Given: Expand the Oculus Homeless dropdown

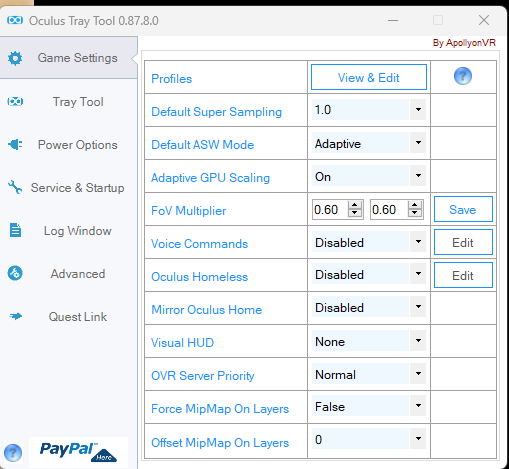Looking at the screenshot, I should tap(418, 274).
